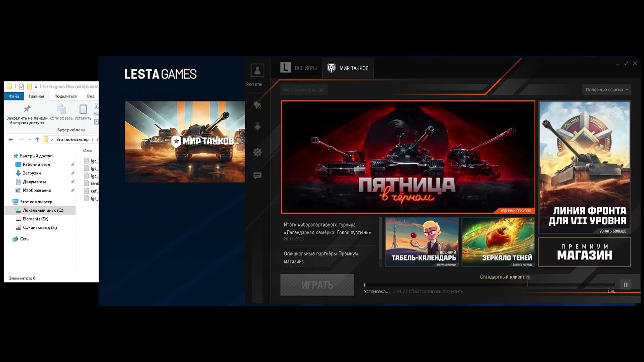This screenshot has width=644, height=362.
Task: Select the Поделиться ribbon tab
Action: pos(65,96)
